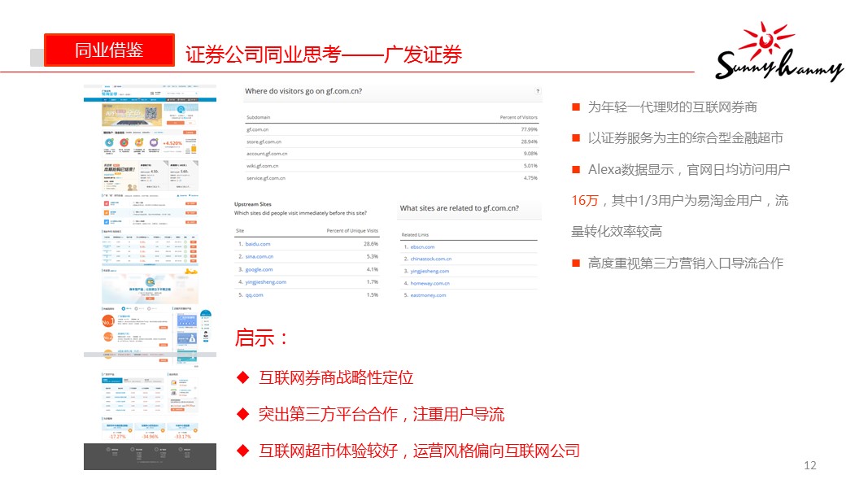
Task: Click the gf.com.cn website screenshot thumbnail
Action: pyautogui.click(x=150, y=277)
